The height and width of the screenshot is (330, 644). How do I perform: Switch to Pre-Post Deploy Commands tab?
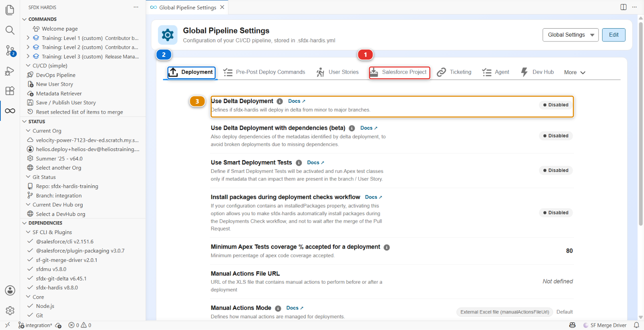pyautogui.click(x=264, y=72)
